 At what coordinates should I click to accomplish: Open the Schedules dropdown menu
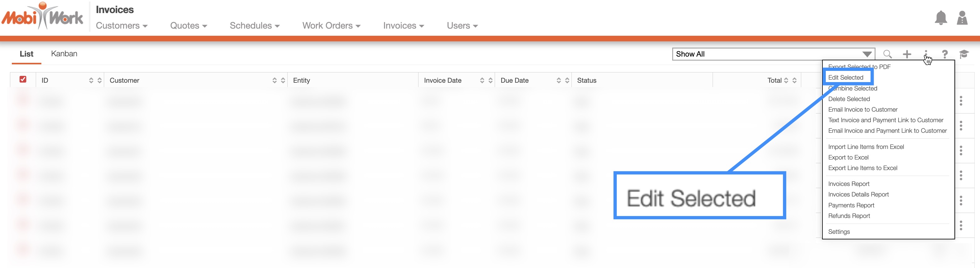click(x=254, y=25)
